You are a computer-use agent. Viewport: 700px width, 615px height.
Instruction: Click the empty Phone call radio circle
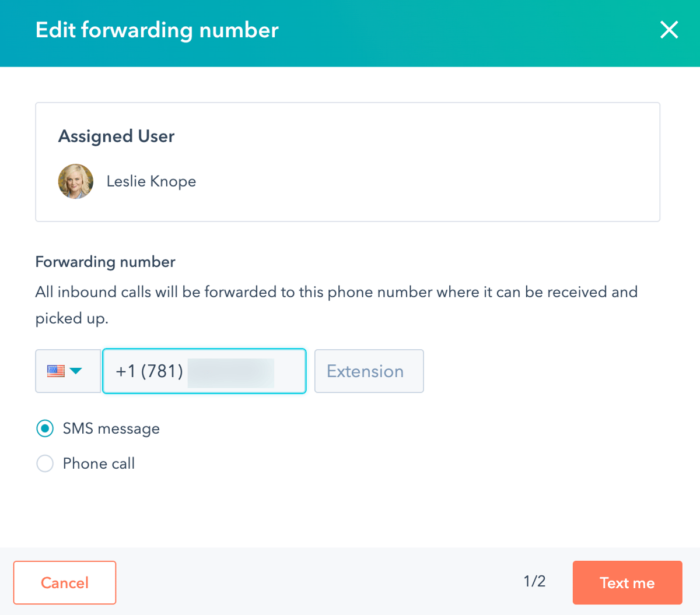coord(45,463)
